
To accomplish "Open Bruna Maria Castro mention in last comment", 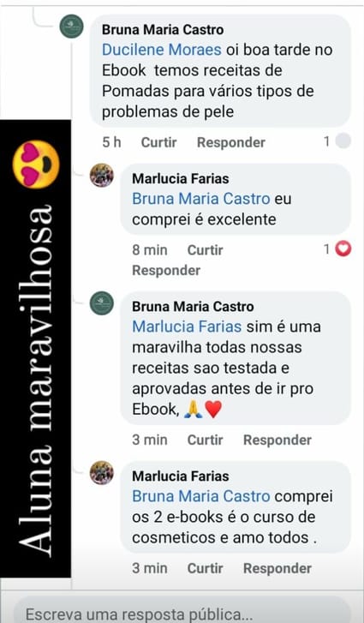I will point(201,496).
